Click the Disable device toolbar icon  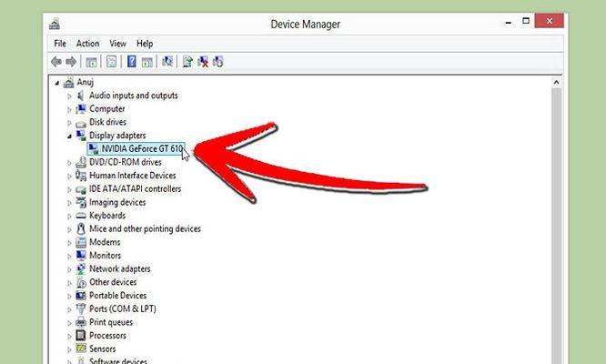(x=218, y=62)
